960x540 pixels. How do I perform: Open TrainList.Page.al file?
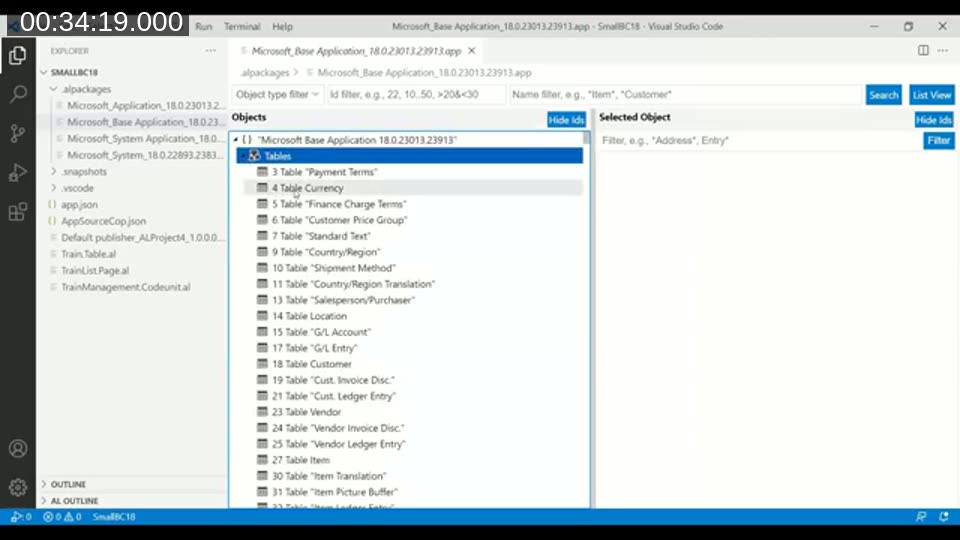95,271
